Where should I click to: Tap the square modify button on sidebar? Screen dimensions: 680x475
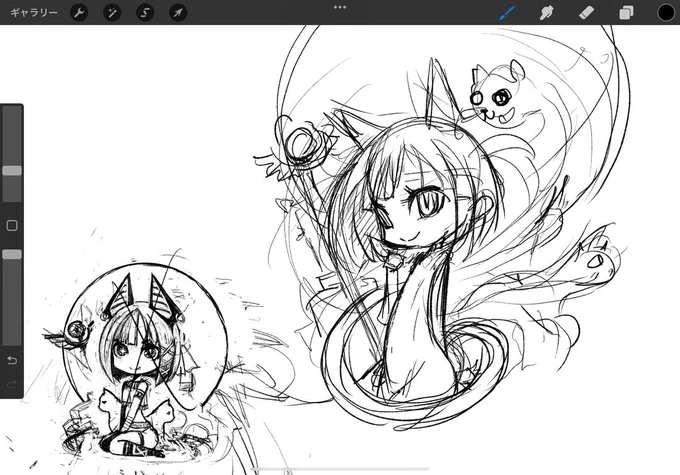(12, 225)
